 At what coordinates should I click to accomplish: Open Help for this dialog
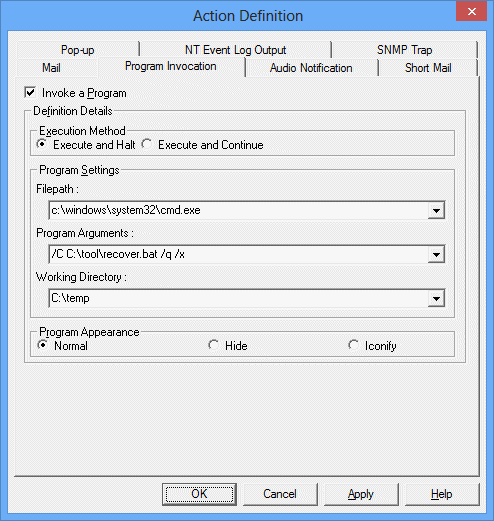tap(441, 494)
